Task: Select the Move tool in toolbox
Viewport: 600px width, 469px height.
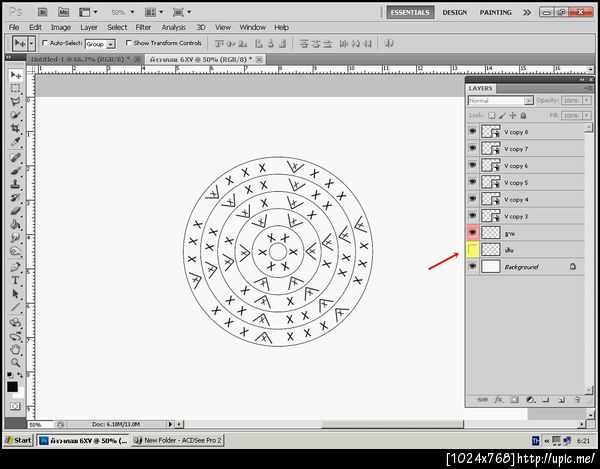Action: (x=15, y=75)
